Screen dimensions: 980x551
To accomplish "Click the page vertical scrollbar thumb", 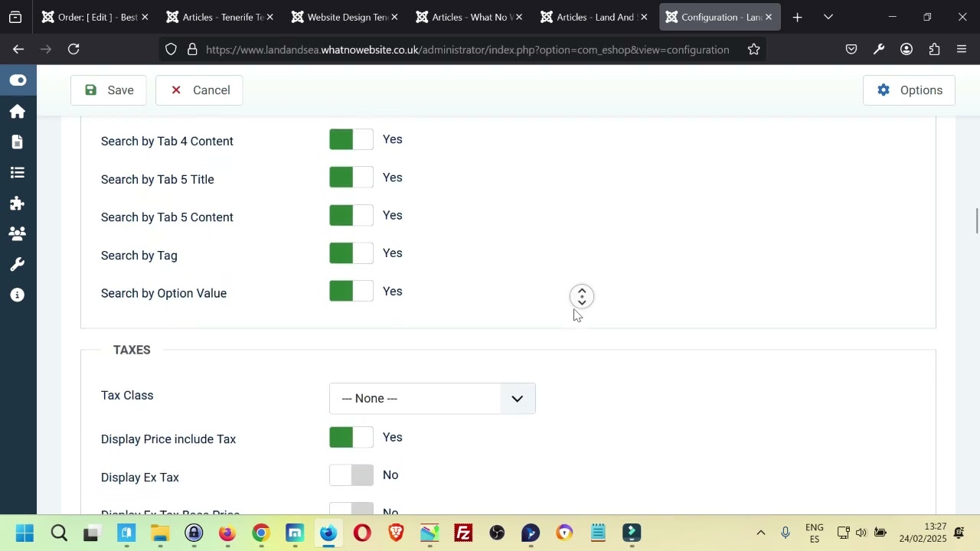I will [x=976, y=221].
